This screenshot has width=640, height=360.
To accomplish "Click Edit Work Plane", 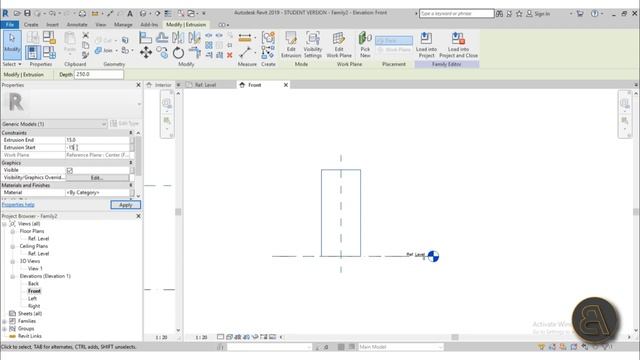I will (339, 45).
